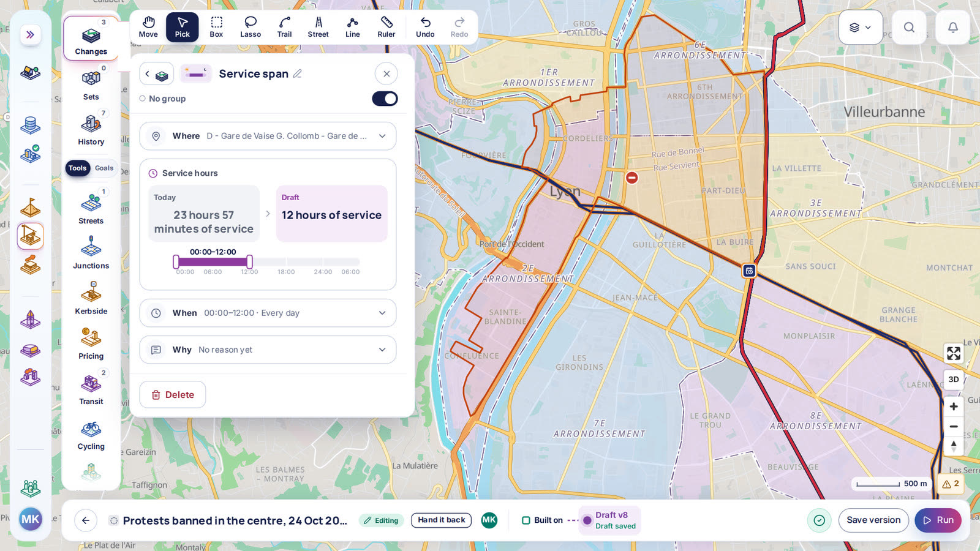Choose the Lasso tool
The image size is (980, 551).
[251, 27]
